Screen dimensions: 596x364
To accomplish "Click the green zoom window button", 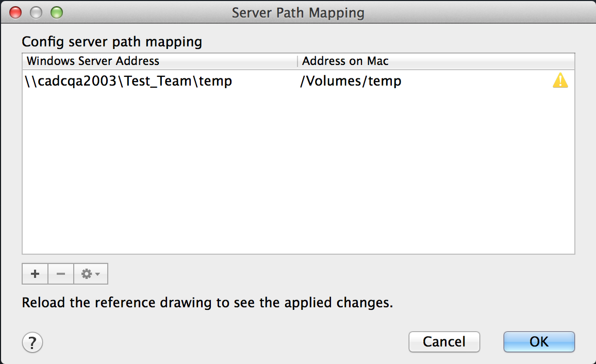I will coord(56,12).
